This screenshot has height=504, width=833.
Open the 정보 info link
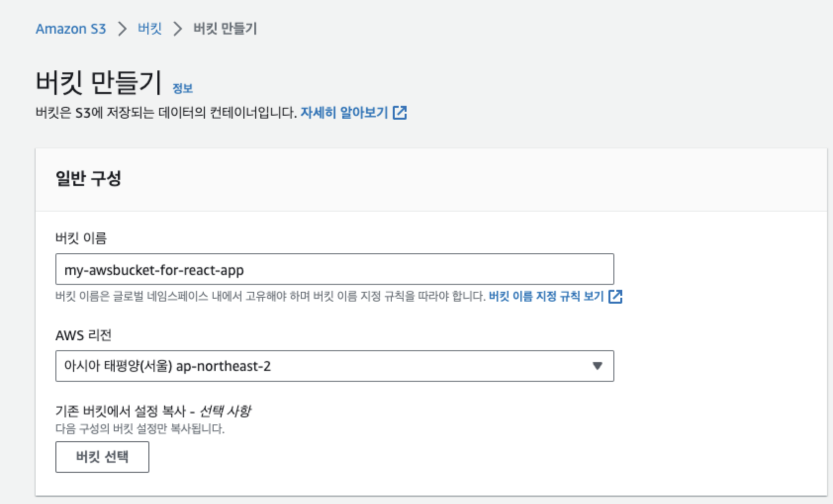tap(183, 89)
